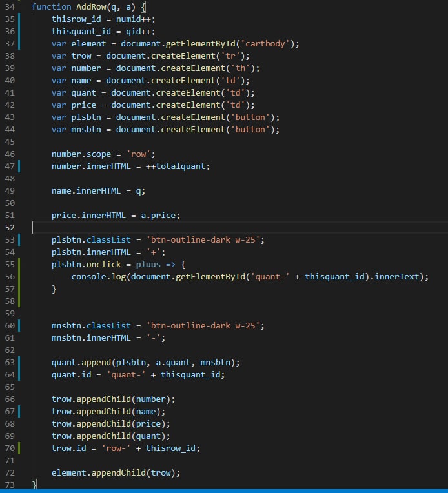The width and height of the screenshot is (448, 493).
Task: Click the 'th' string on line 39
Action: coord(241,68)
